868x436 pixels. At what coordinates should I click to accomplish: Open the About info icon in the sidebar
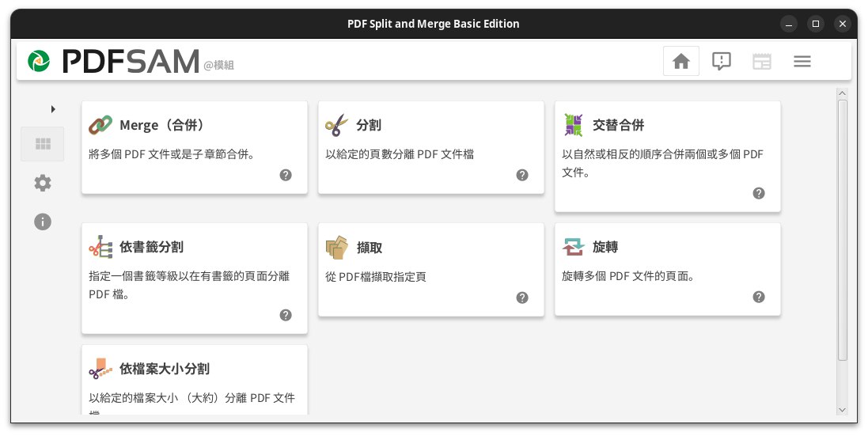(x=43, y=222)
